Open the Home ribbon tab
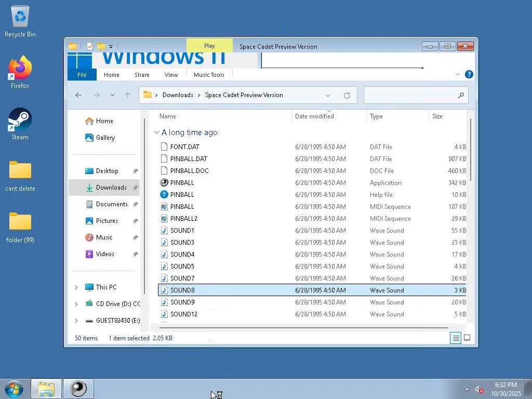This screenshot has width=532, height=399. pyautogui.click(x=112, y=75)
